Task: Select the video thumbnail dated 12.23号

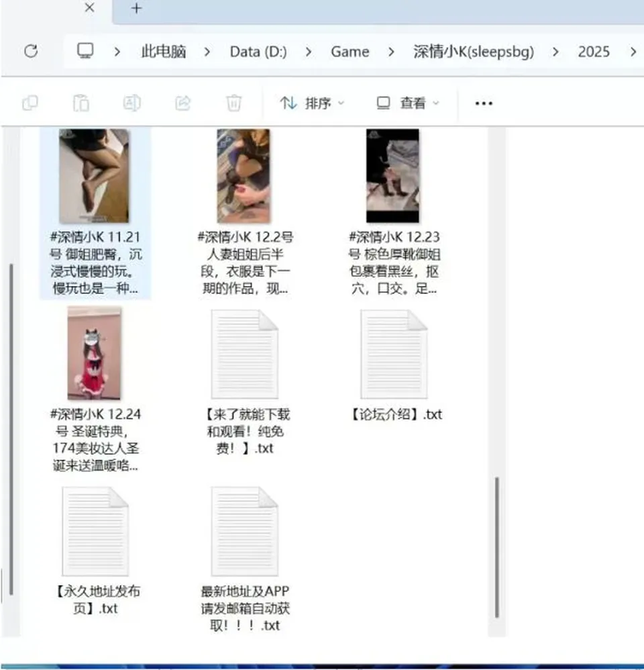Action: pos(392,176)
